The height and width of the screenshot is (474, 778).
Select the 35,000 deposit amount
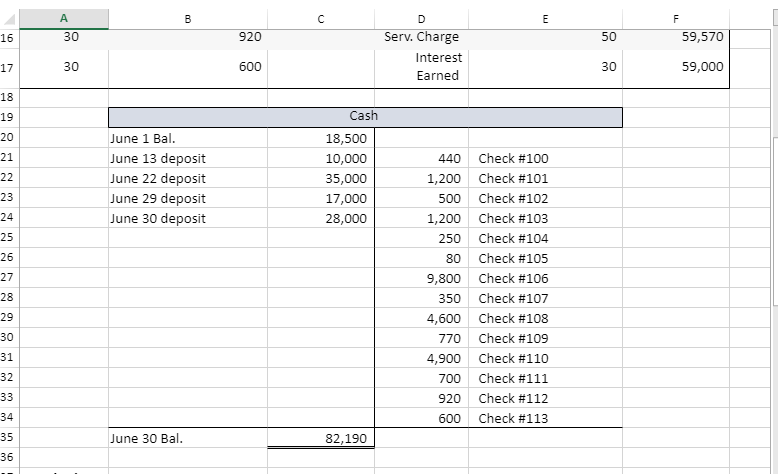click(x=321, y=178)
